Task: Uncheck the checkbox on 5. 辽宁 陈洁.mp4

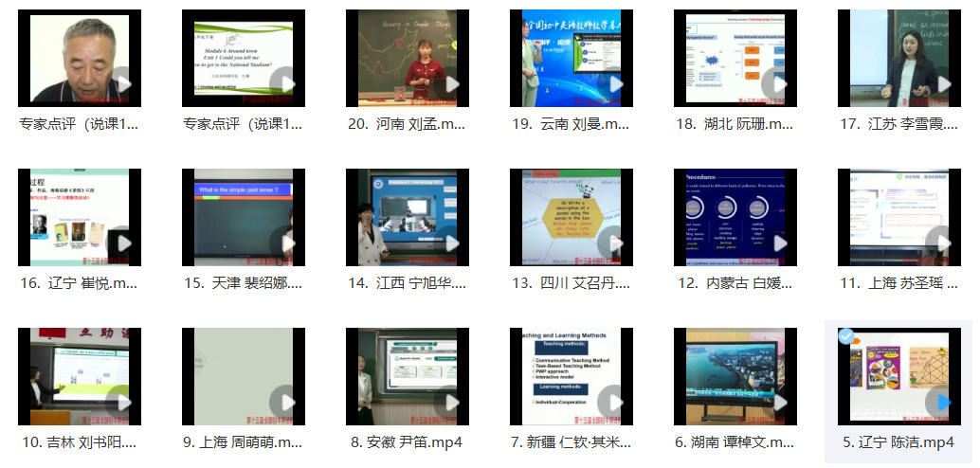Action: (846, 336)
